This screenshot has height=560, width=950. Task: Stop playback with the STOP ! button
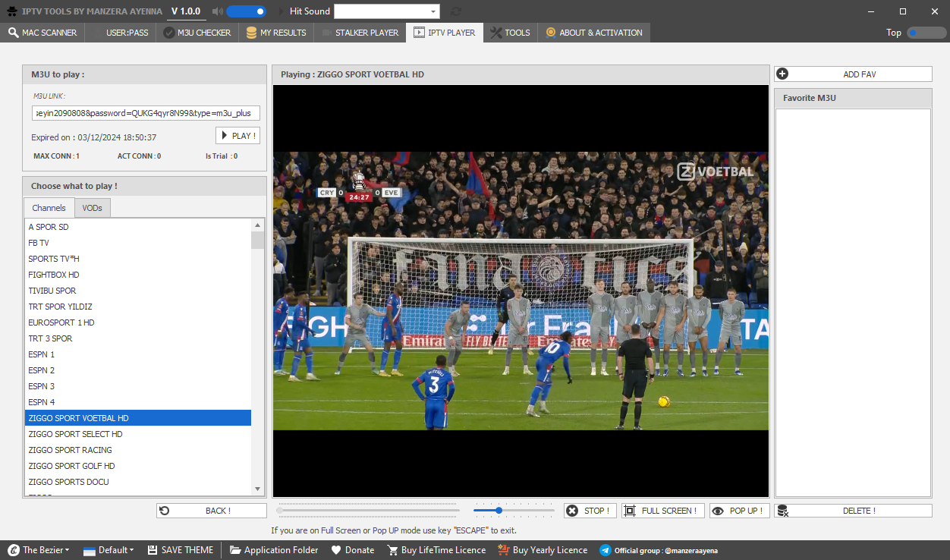tap(590, 511)
